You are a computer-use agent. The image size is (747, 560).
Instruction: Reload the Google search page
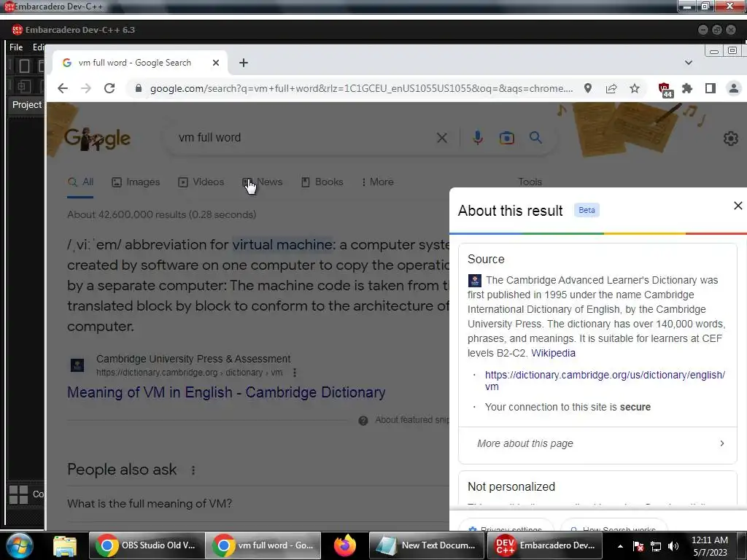click(109, 88)
